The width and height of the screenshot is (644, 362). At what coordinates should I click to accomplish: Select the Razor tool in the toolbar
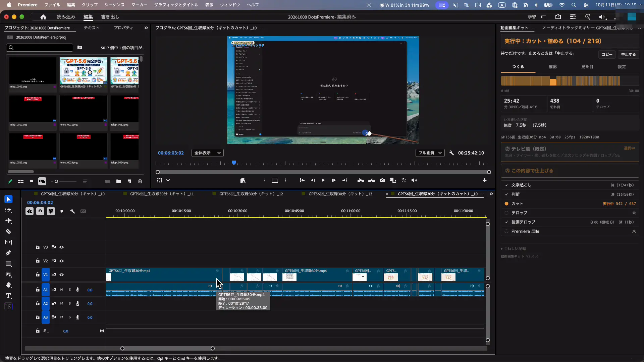point(8,232)
